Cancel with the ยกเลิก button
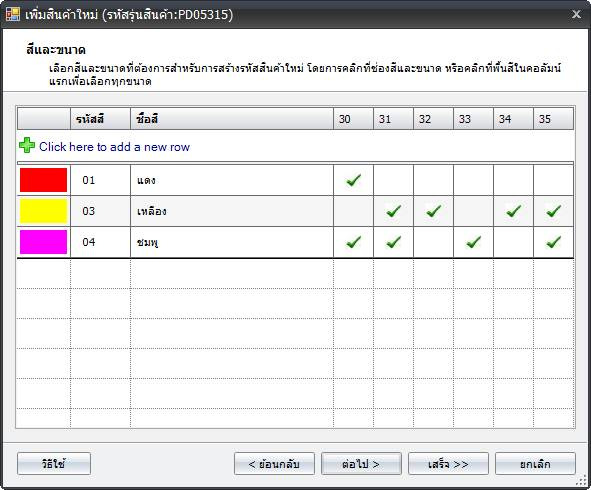 pyautogui.click(x=535, y=464)
